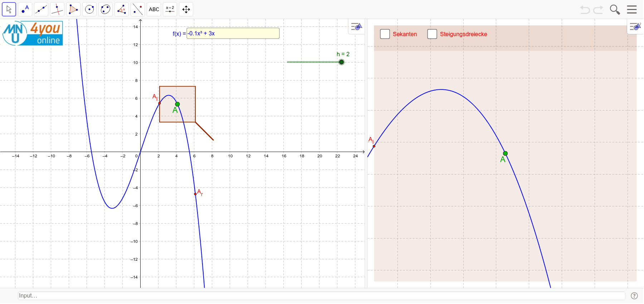The image size is (644, 304).
Task: Select the Point tool
Action: (25, 9)
